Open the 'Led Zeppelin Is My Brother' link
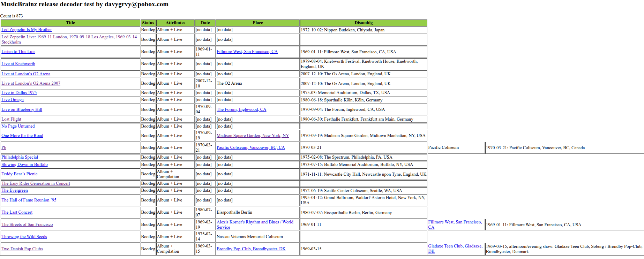Viewport: 644px width, 259px height. 27,30
